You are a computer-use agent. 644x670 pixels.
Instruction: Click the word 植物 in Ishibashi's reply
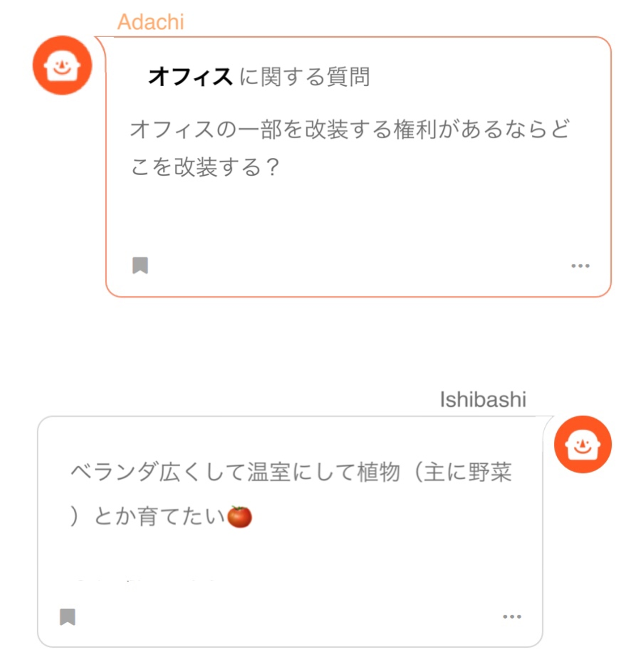(378, 472)
